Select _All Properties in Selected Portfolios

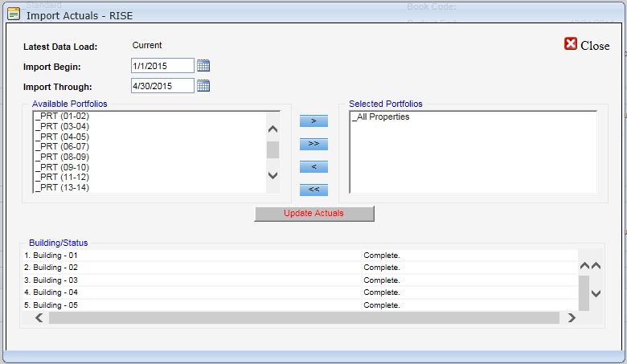[381, 117]
